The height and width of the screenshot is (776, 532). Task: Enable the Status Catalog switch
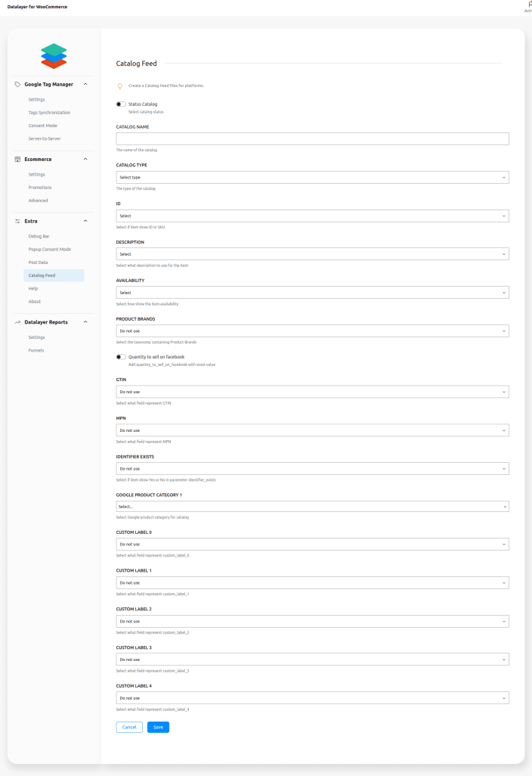[x=121, y=104]
